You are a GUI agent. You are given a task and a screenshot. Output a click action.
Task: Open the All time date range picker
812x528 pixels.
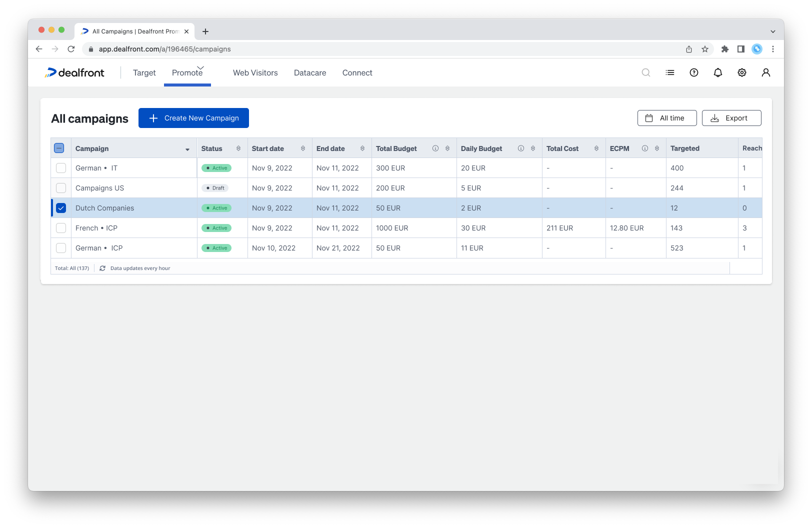(666, 118)
